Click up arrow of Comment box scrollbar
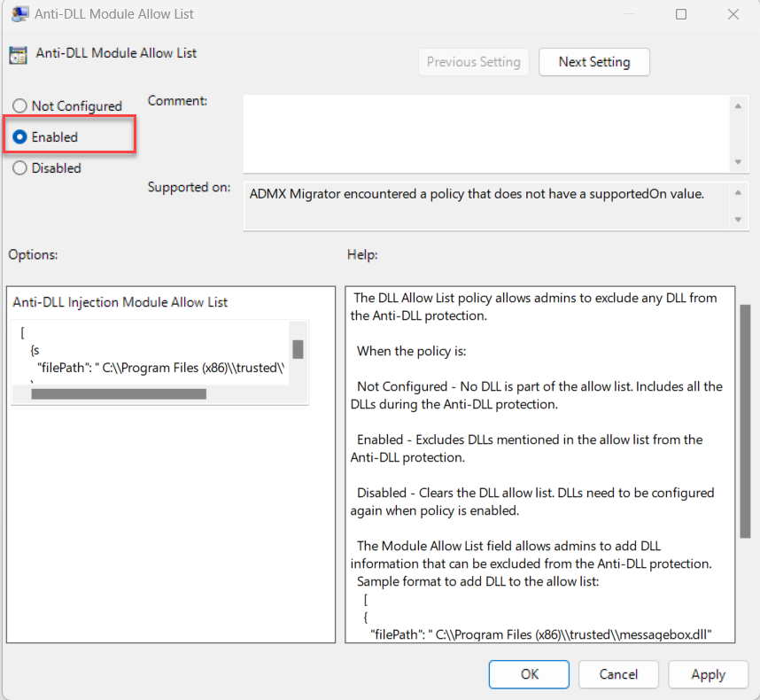Image resolution: width=760 pixels, height=700 pixels. click(x=738, y=106)
